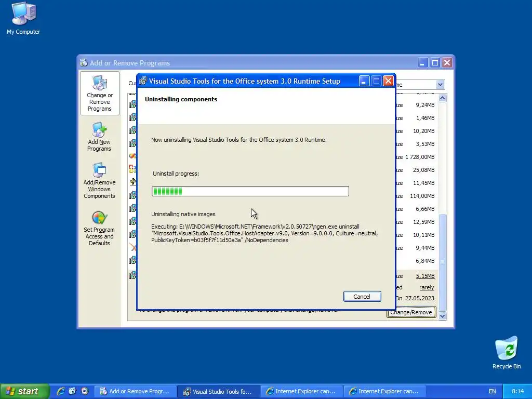532x399 pixels.
Task: Click scrollbar down arrow in program list
Action: 443,316
